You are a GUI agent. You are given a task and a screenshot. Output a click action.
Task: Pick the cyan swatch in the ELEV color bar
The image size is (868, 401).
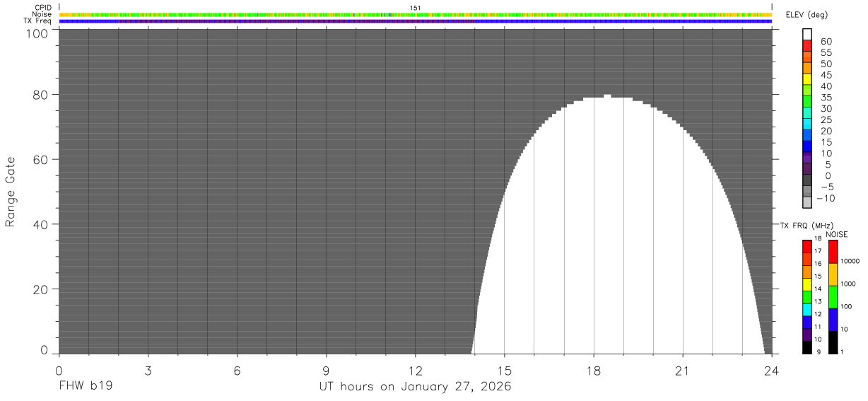click(807, 124)
